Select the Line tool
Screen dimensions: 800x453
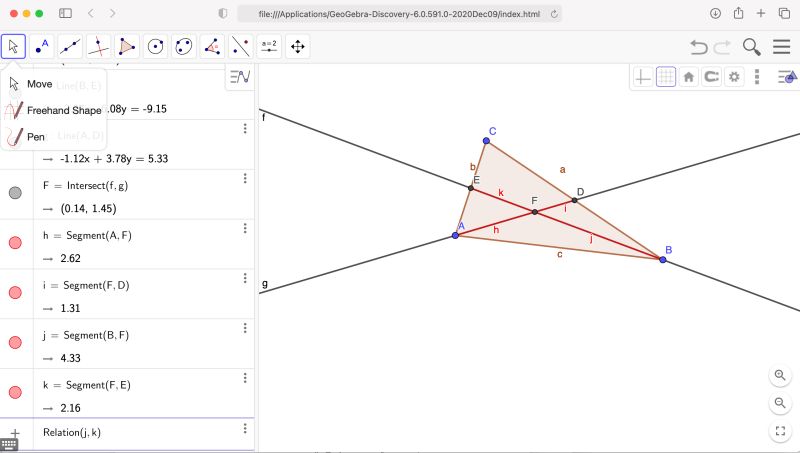coord(70,46)
